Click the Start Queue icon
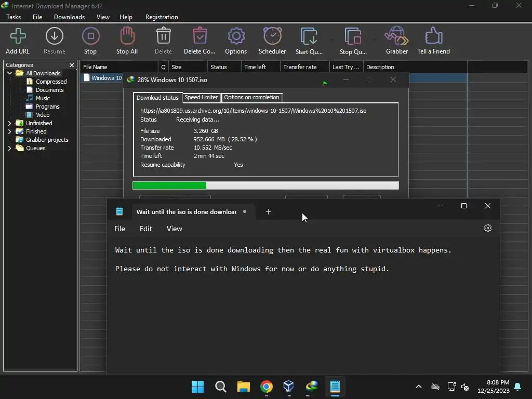This screenshot has width=532, height=399. pyautogui.click(x=309, y=41)
